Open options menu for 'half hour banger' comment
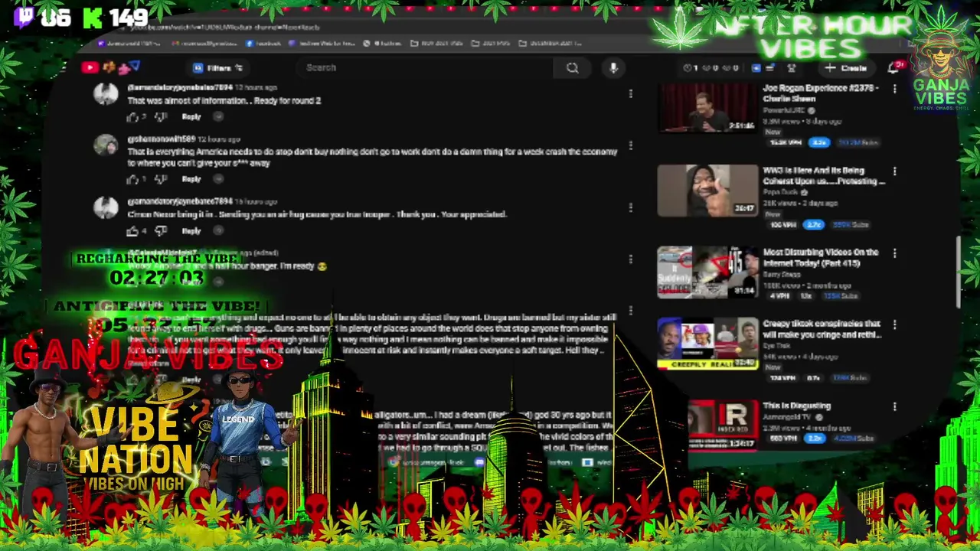 pos(630,259)
